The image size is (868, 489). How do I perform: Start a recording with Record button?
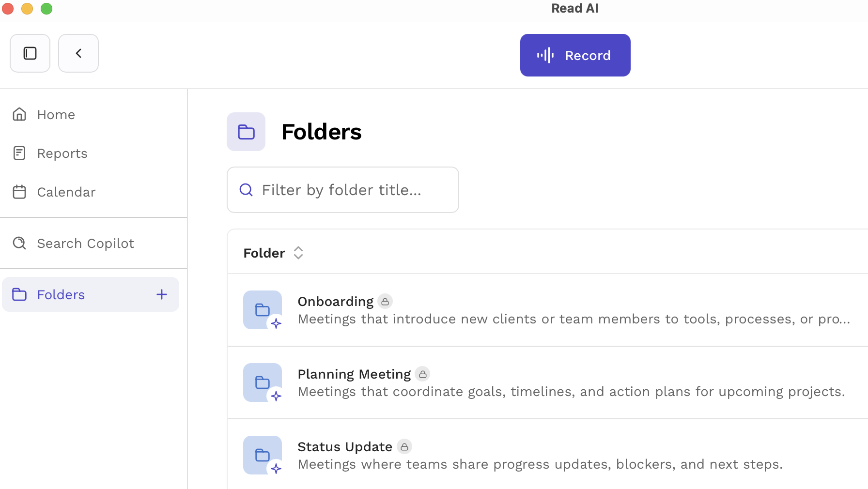coord(575,55)
